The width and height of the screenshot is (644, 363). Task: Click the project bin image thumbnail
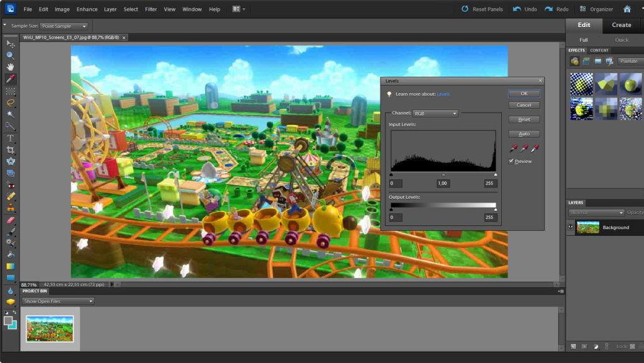(50, 328)
